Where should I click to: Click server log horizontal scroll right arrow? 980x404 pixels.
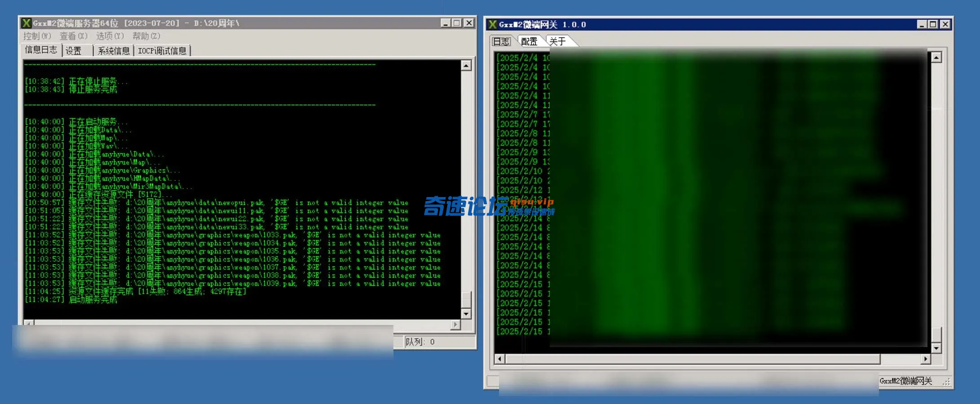pyautogui.click(x=455, y=324)
